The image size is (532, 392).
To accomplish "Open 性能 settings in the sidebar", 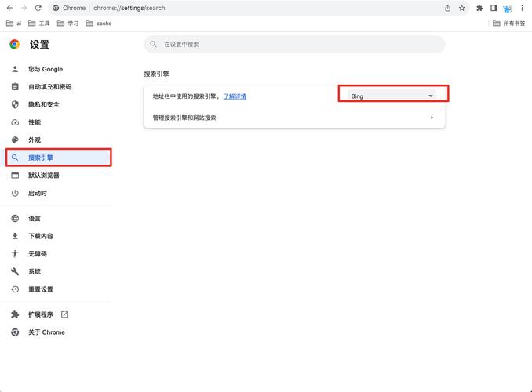I will pyautogui.click(x=35, y=122).
